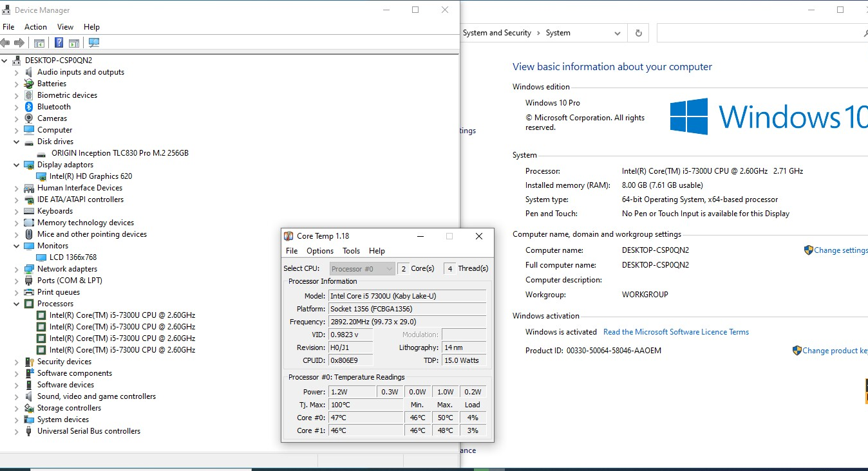Collapse the Processors node
Screen dimensions: 868x471
[17, 304]
